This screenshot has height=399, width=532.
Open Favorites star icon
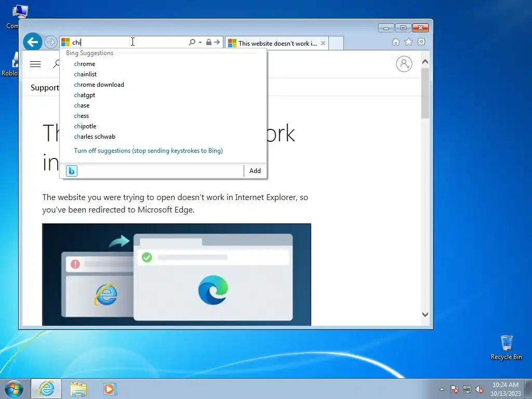pyautogui.click(x=408, y=42)
